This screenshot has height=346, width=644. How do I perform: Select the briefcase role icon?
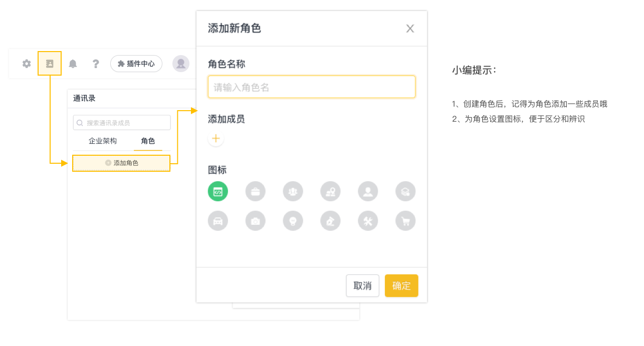pyautogui.click(x=256, y=191)
